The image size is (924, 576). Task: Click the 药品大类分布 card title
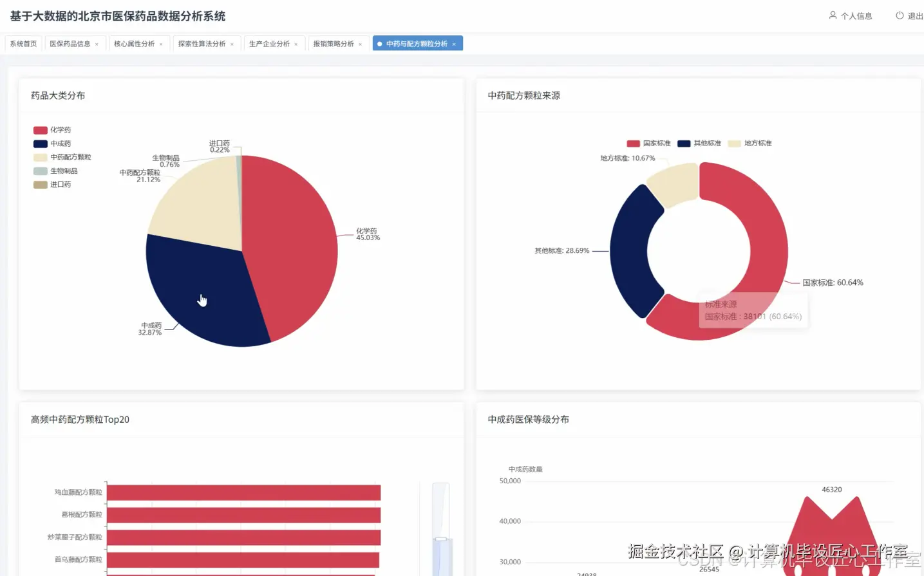pyautogui.click(x=58, y=95)
